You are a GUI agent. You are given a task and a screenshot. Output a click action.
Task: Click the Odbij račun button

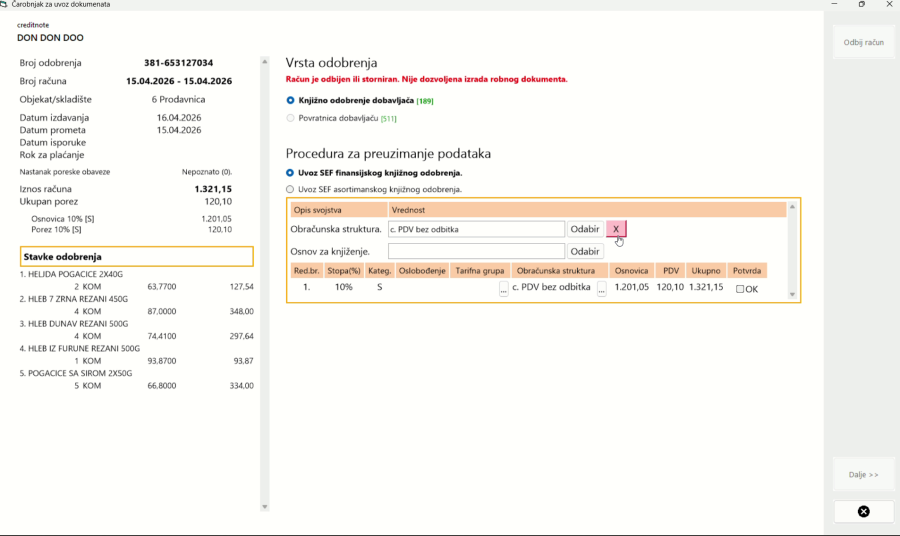[x=863, y=42]
